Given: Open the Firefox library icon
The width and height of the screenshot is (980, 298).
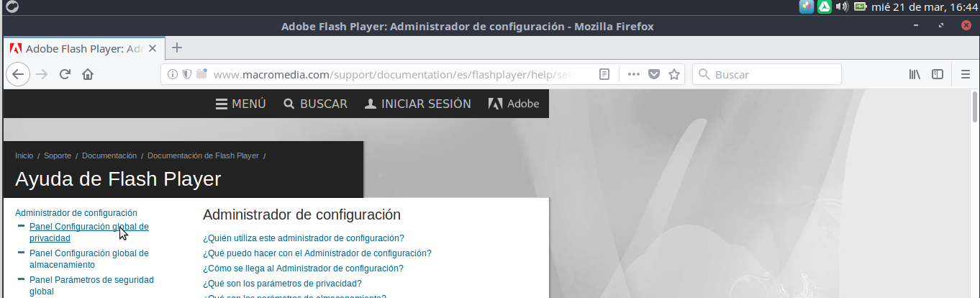Looking at the screenshot, I should tap(915, 74).
